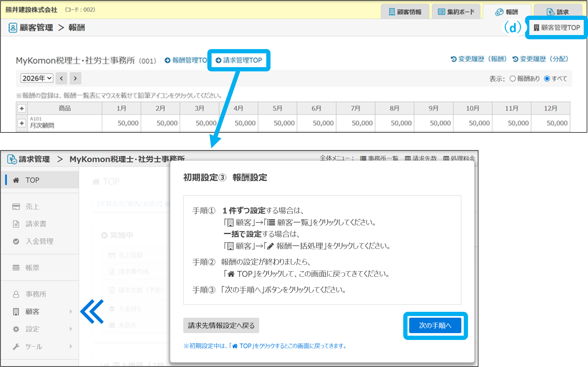Expand all rows via header plus button
Viewport: 588px width, 367px height.
pyautogui.click(x=22, y=108)
